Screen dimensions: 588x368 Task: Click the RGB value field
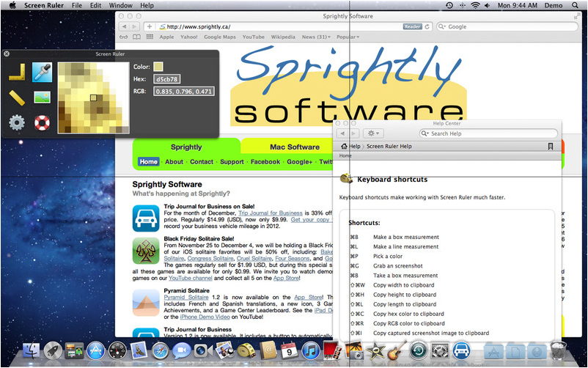[184, 91]
